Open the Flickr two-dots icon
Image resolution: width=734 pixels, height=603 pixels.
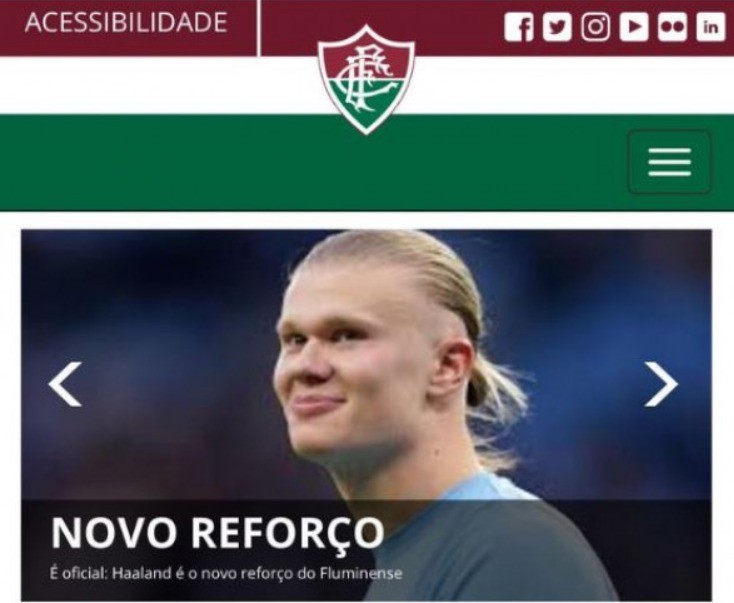click(x=672, y=27)
